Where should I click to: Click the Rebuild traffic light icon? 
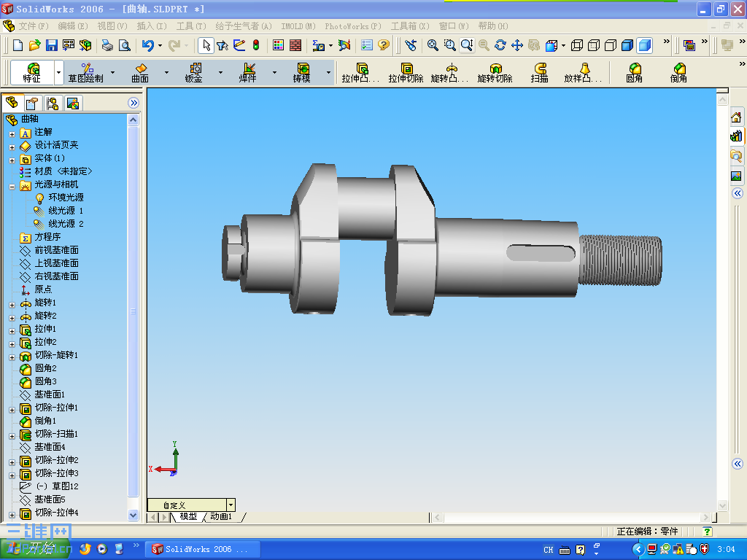(x=256, y=45)
